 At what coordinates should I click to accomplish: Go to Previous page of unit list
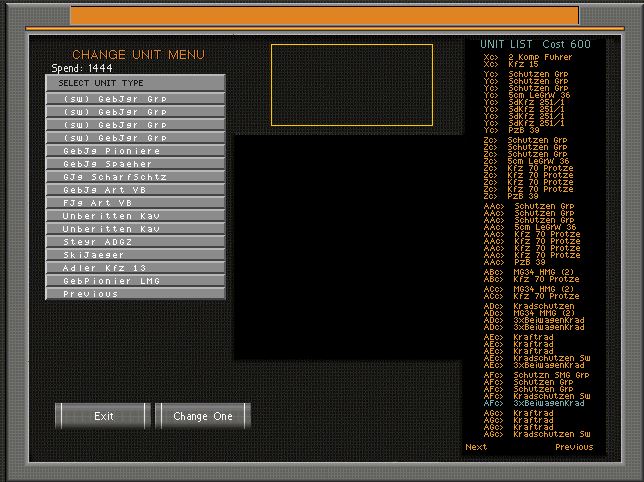(573, 447)
